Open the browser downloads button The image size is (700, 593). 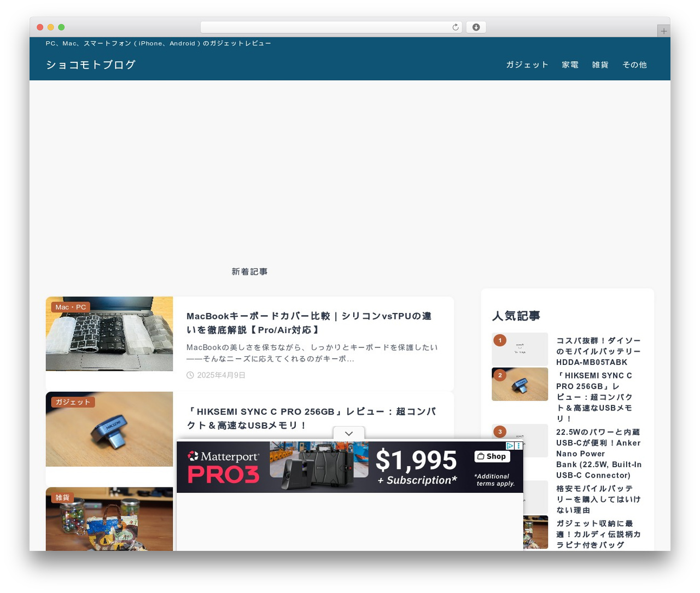(476, 27)
